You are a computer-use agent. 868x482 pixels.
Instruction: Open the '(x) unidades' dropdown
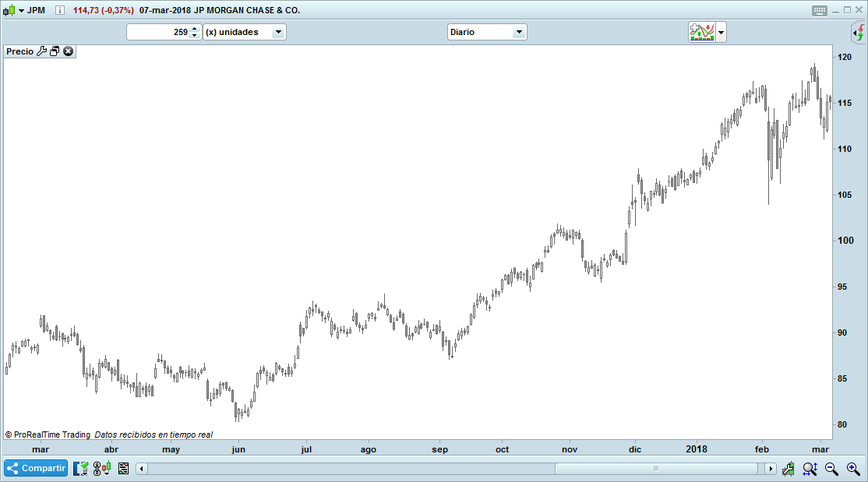278,32
